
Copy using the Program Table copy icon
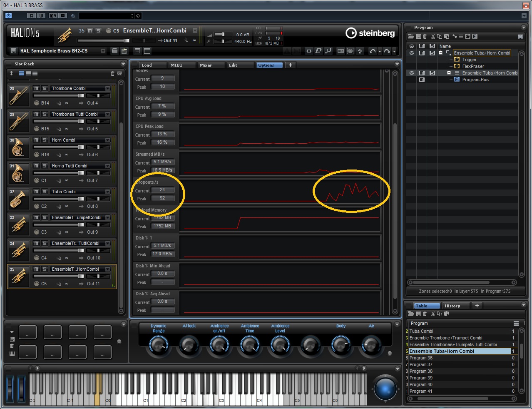click(440, 314)
